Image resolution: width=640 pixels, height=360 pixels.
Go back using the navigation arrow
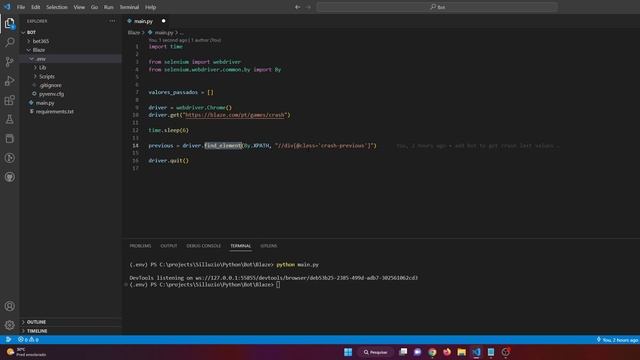tap(298, 7)
